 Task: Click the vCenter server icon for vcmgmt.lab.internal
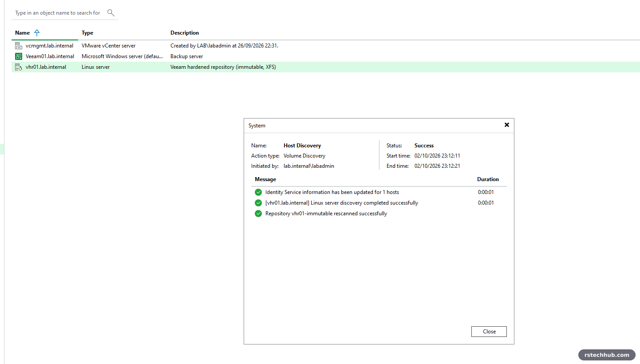click(19, 46)
